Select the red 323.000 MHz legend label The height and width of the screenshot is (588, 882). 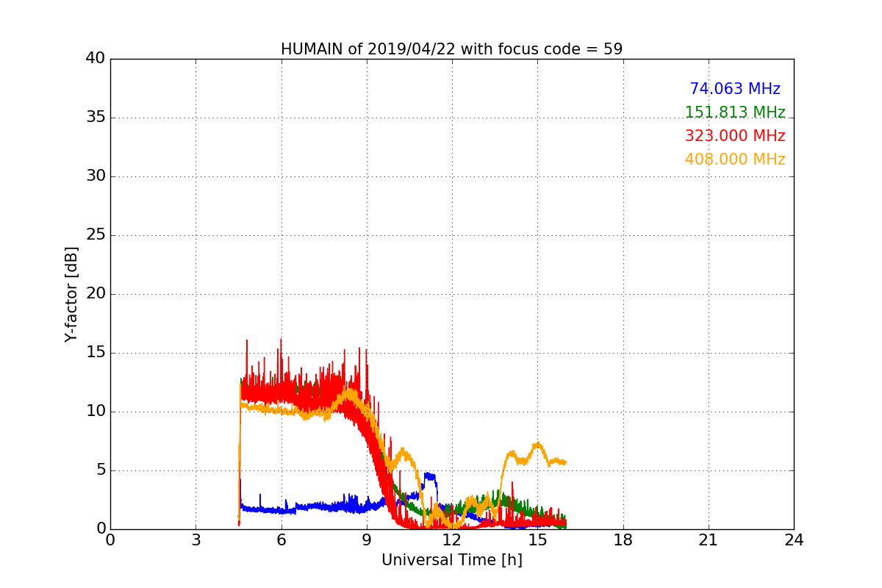click(x=735, y=136)
